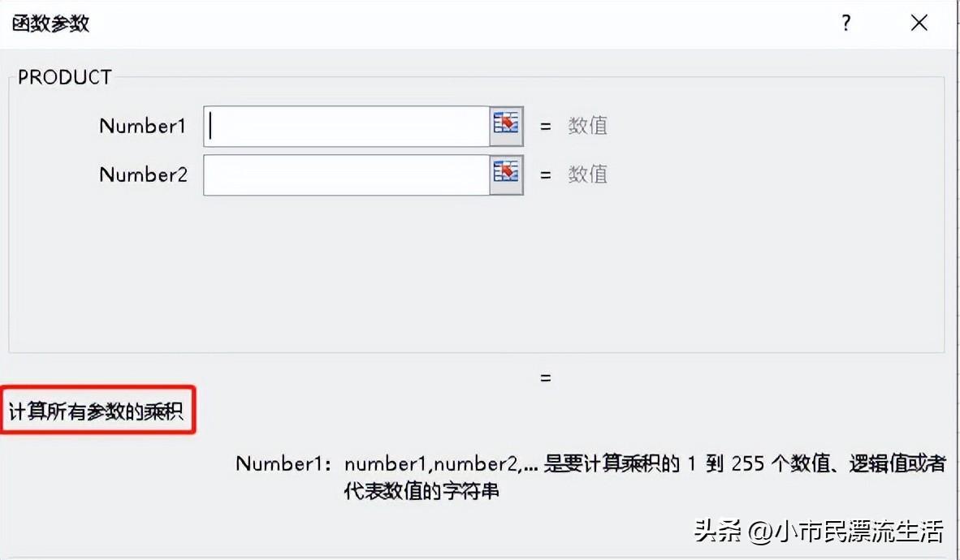960x560 pixels.
Task: Click the PRODUCT function name label
Action: click(65, 78)
